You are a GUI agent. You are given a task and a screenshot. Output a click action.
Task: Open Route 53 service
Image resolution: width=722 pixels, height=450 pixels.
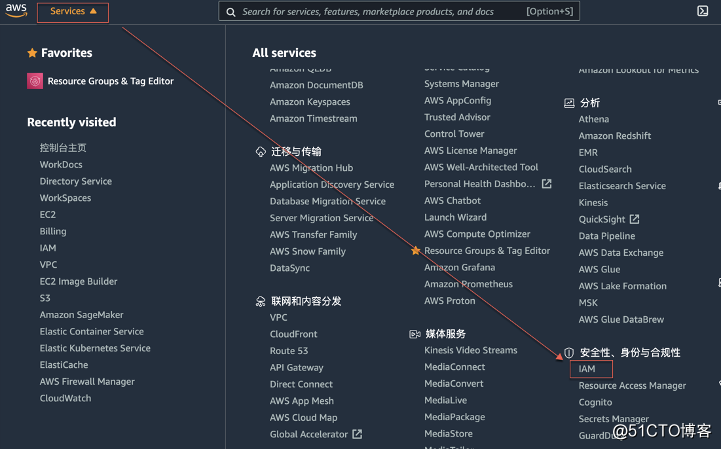[x=289, y=351]
